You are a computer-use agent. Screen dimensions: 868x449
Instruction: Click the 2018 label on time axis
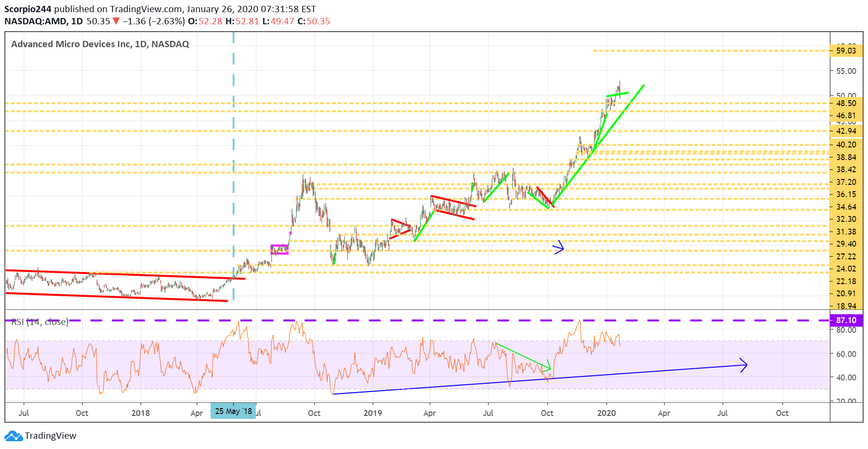141,413
